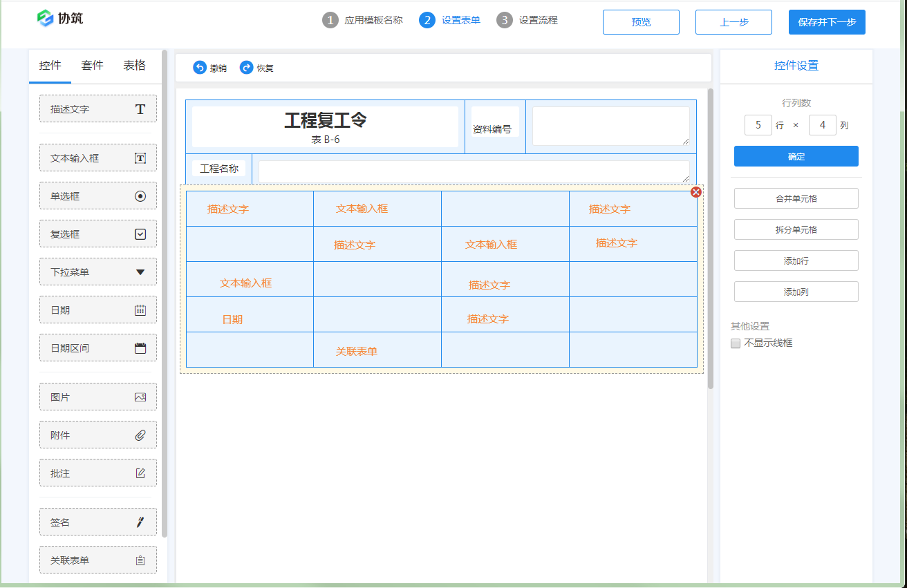907x588 pixels.
Task: Click the 预览 preview button
Action: coord(640,21)
